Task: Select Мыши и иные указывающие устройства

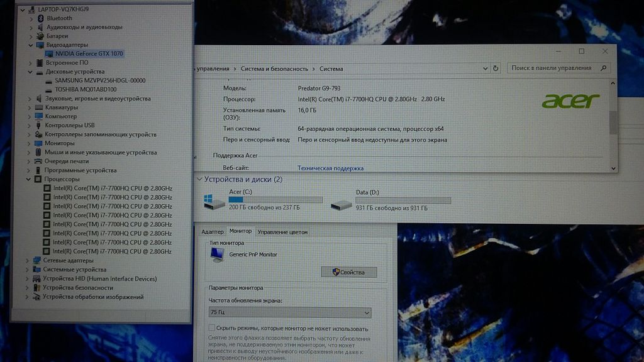Action: point(101,152)
